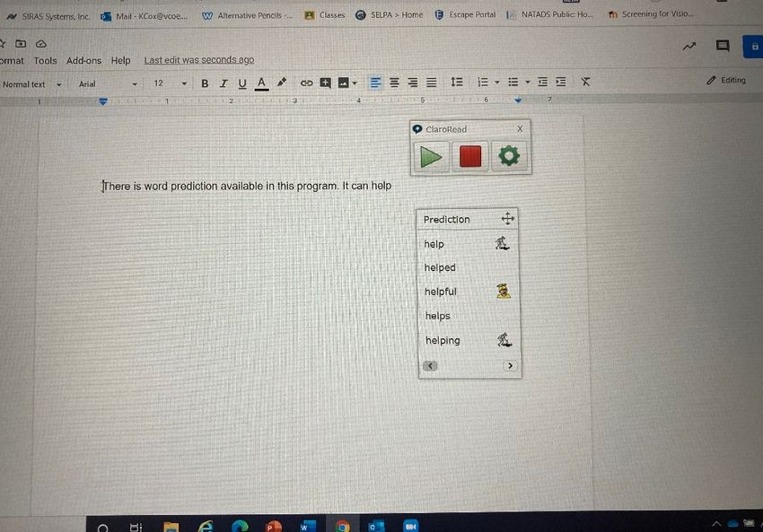
Task: Open the highlight color picker
Action: click(281, 83)
